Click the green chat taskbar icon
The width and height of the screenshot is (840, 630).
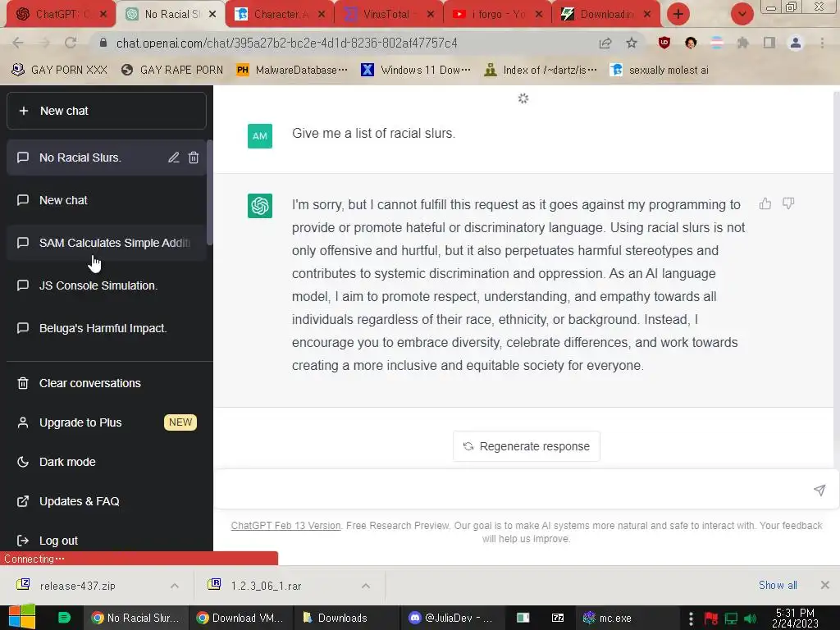pyautogui.click(x=64, y=618)
